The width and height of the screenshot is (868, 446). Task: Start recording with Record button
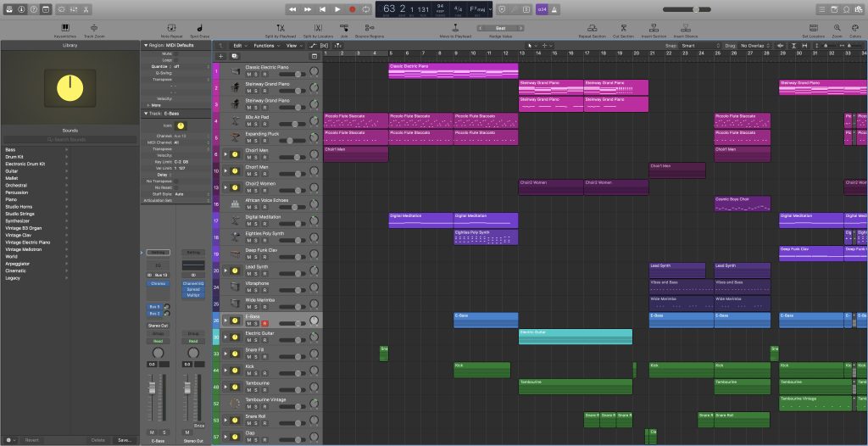coord(352,9)
